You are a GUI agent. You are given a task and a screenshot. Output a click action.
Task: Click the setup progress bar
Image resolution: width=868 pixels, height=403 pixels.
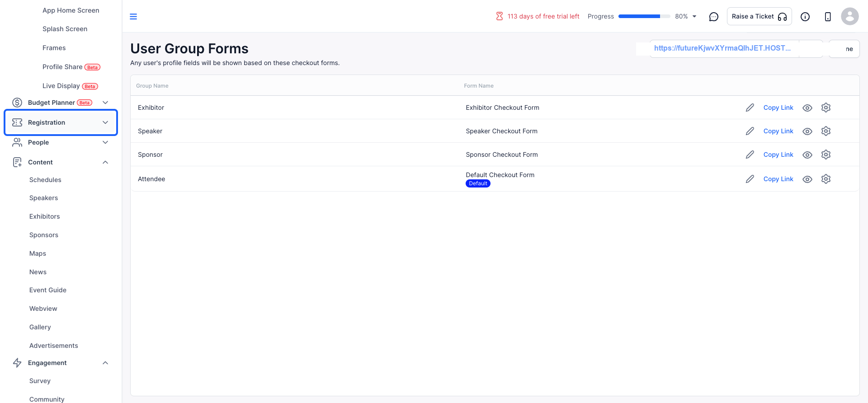(x=644, y=16)
